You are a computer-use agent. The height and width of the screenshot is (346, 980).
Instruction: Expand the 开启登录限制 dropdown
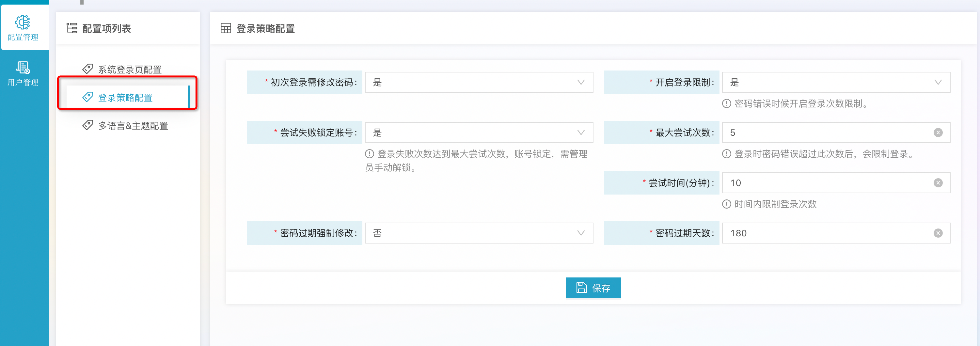pyautogui.click(x=835, y=83)
